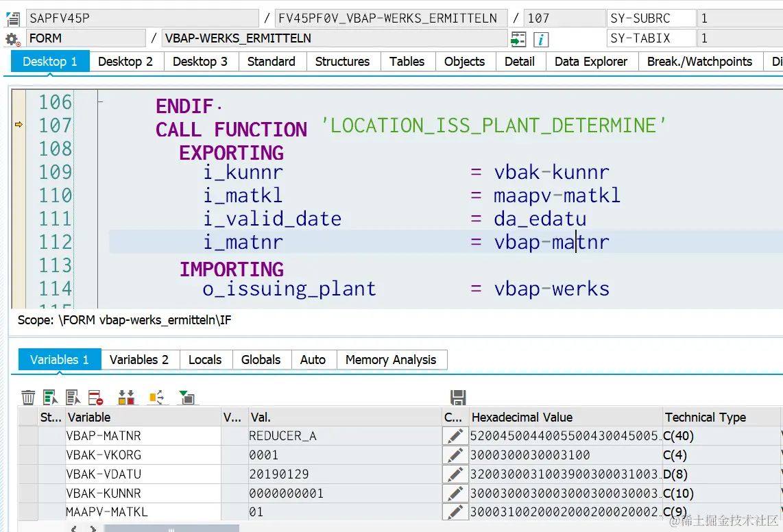The image size is (783, 532).
Task: Click the horizontal scrollbar under the variables table
Action: click(171, 529)
